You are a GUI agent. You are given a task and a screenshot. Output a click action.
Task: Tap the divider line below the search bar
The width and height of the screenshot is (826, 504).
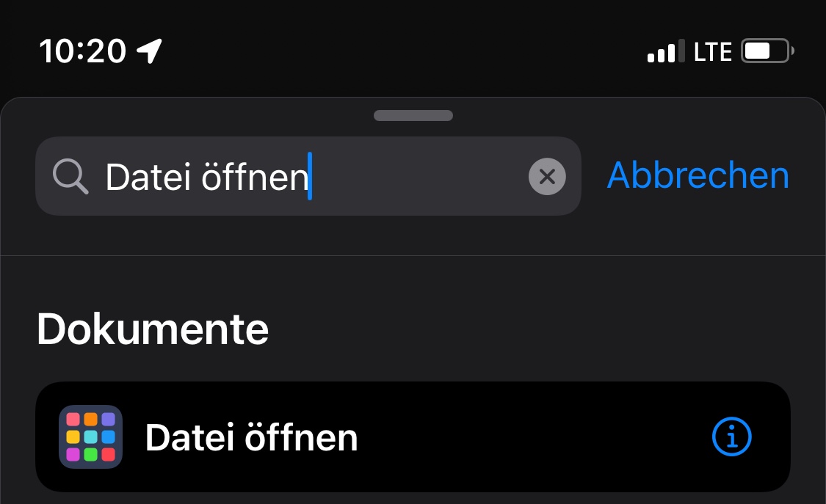(x=413, y=255)
